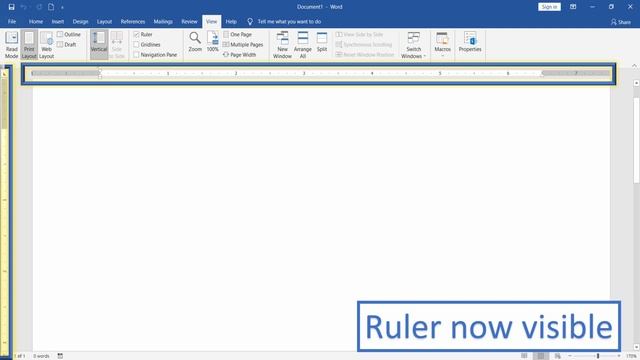Collapse the ribbon with the chevron
This screenshot has width=640, height=360.
(634, 65)
